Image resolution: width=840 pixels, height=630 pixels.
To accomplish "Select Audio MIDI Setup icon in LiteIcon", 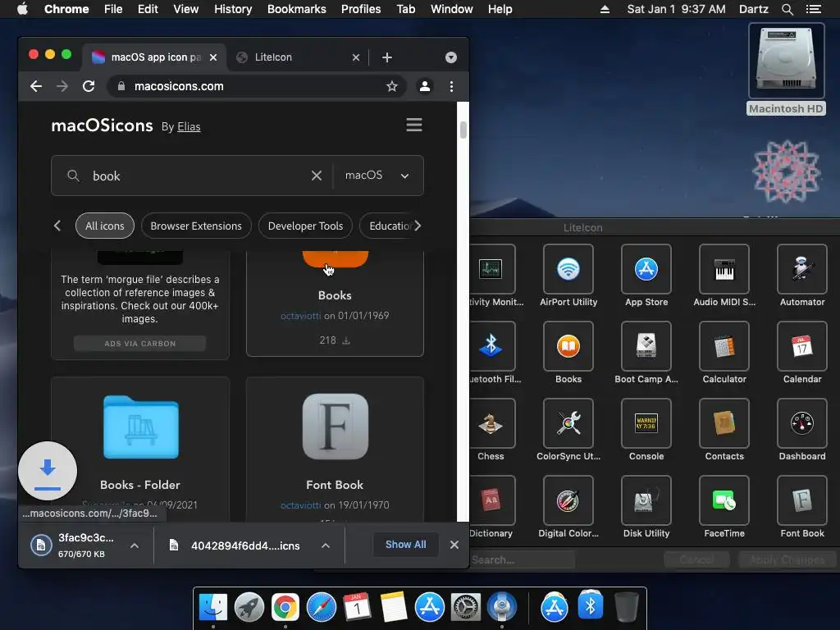I will 724,269.
